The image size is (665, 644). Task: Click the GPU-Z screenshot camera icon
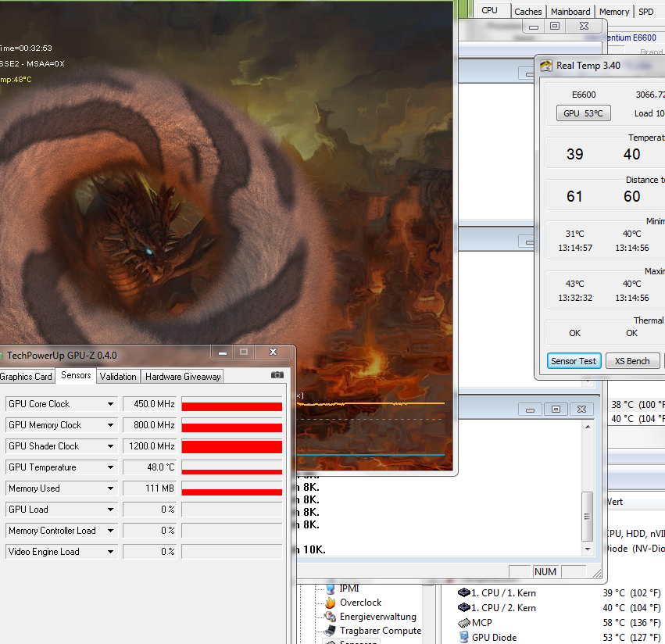click(x=277, y=375)
